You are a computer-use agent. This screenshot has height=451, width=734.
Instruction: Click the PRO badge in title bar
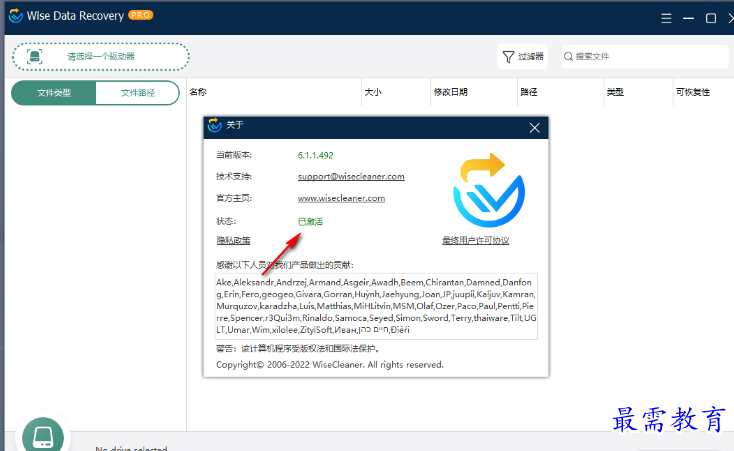tap(140, 15)
